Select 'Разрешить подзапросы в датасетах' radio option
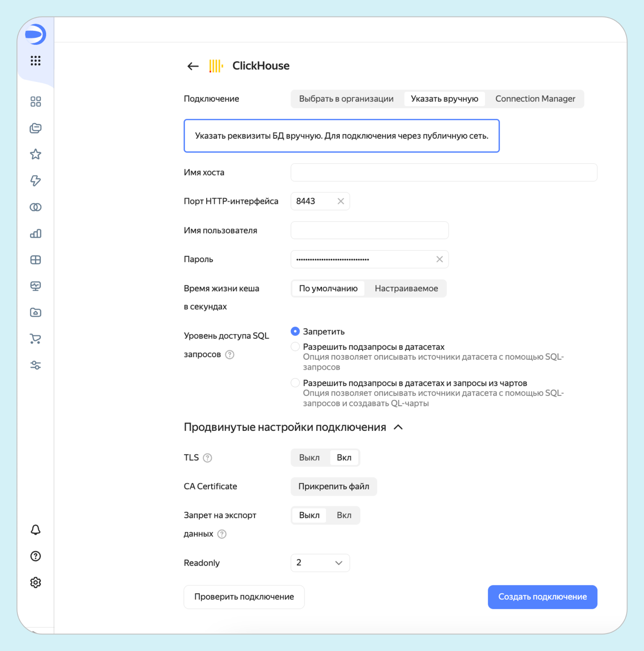 tap(295, 347)
